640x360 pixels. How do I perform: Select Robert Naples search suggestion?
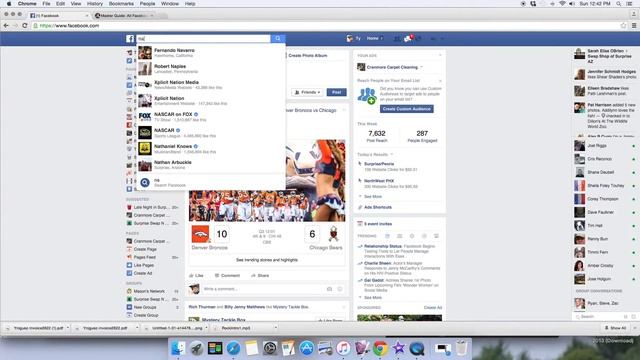pyautogui.click(x=211, y=69)
